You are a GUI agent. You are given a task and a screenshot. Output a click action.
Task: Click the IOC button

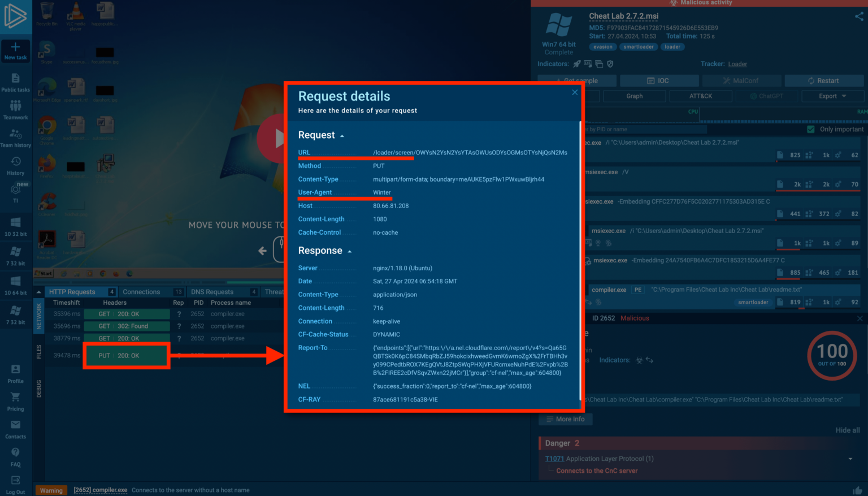click(658, 81)
